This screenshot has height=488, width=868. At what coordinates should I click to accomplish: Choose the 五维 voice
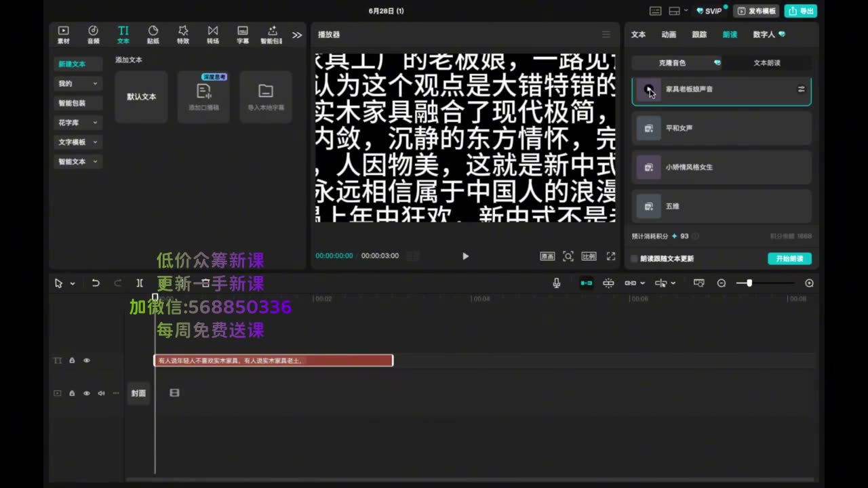[x=722, y=206]
